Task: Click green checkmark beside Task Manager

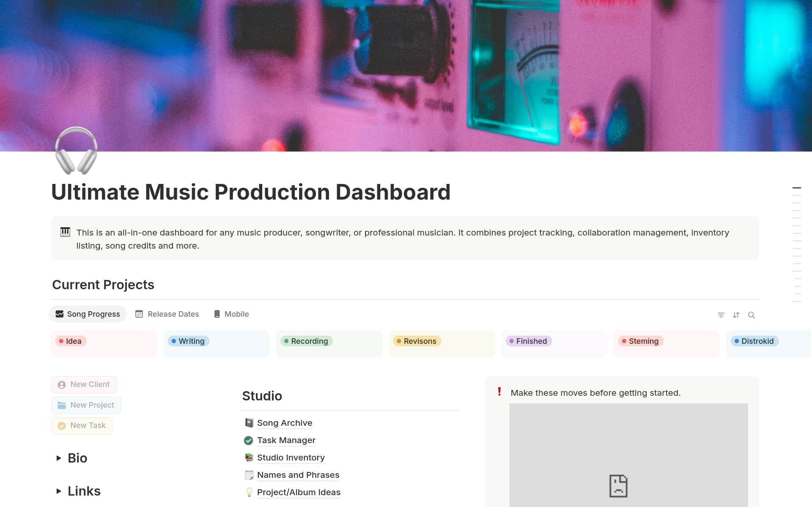Action: [249, 440]
